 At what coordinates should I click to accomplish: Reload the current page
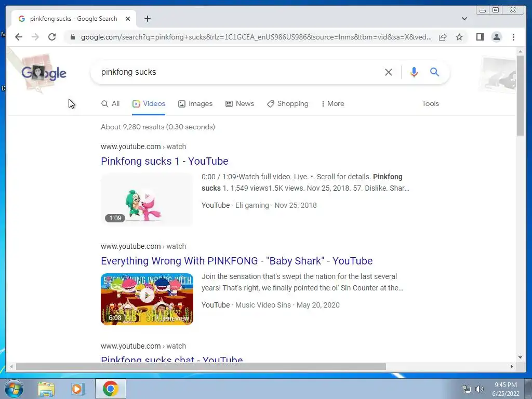pyautogui.click(x=52, y=37)
